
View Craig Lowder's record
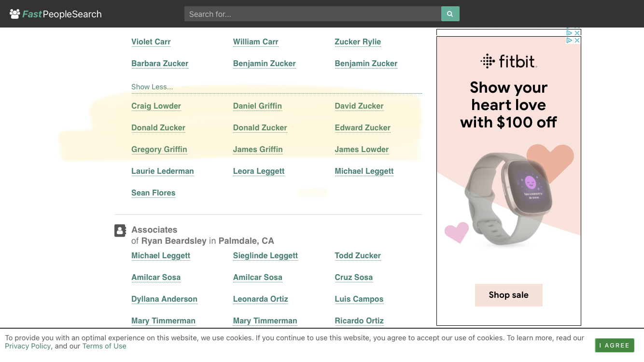tap(156, 106)
